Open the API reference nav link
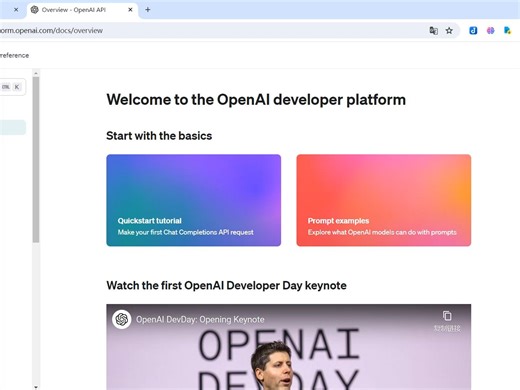520x390 pixels. [x=14, y=55]
